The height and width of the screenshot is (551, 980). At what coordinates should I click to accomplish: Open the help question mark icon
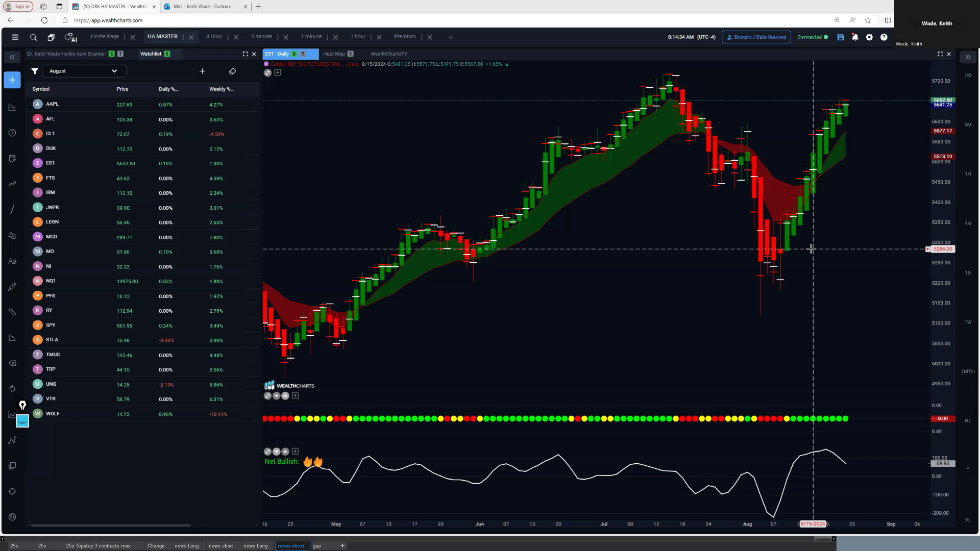[884, 37]
